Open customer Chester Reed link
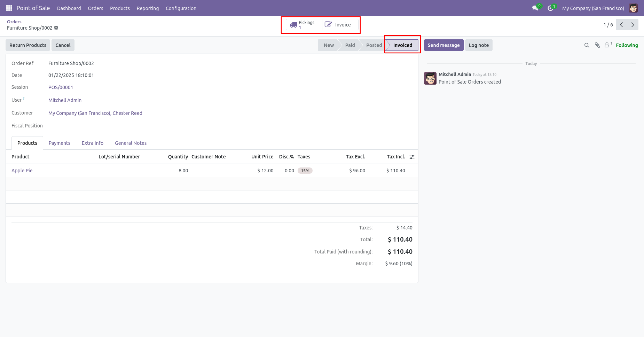Image resolution: width=644 pixels, height=337 pixels. [x=95, y=113]
